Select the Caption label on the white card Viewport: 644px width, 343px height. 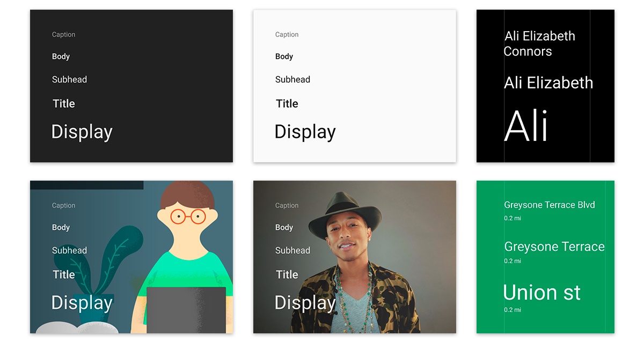coord(287,34)
